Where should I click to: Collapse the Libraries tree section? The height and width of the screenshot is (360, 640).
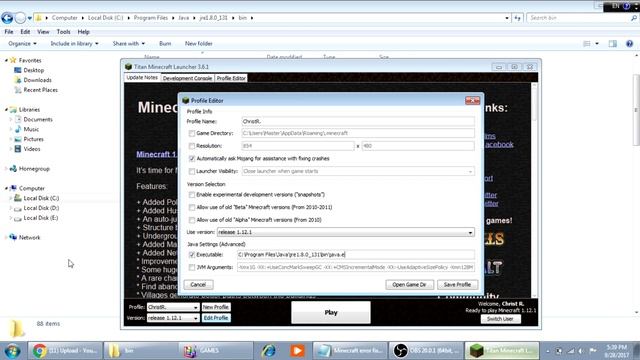(6, 109)
